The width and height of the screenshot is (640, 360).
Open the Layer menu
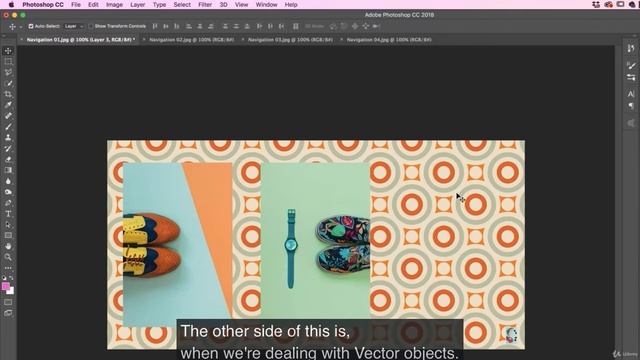click(x=138, y=4)
